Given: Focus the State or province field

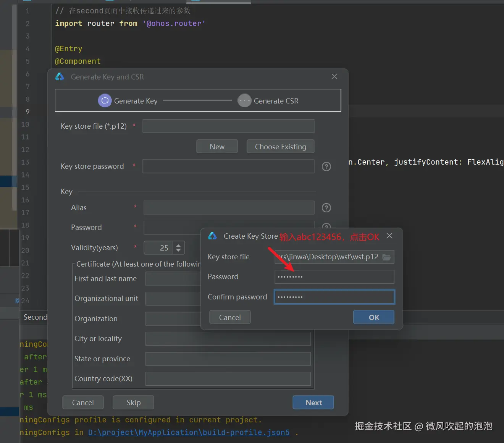Looking at the screenshot, I should tap(228, 359).
